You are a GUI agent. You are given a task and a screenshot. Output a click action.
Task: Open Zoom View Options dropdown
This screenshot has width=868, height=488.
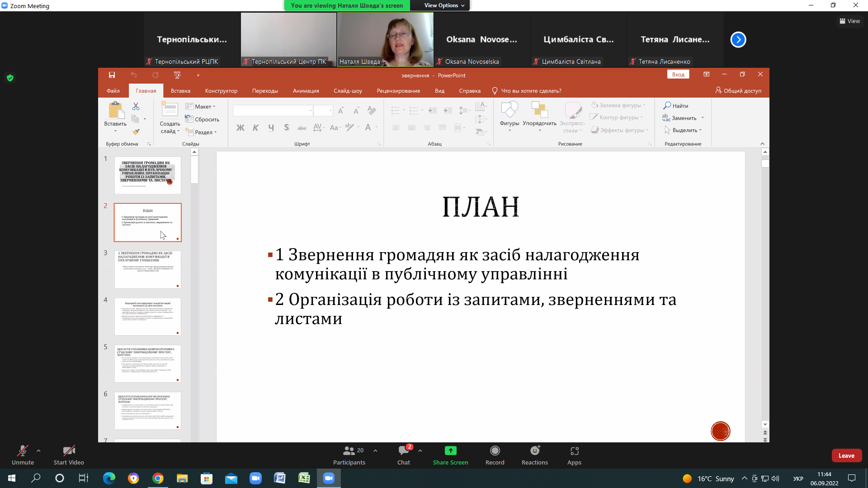[x=444, y=5]
